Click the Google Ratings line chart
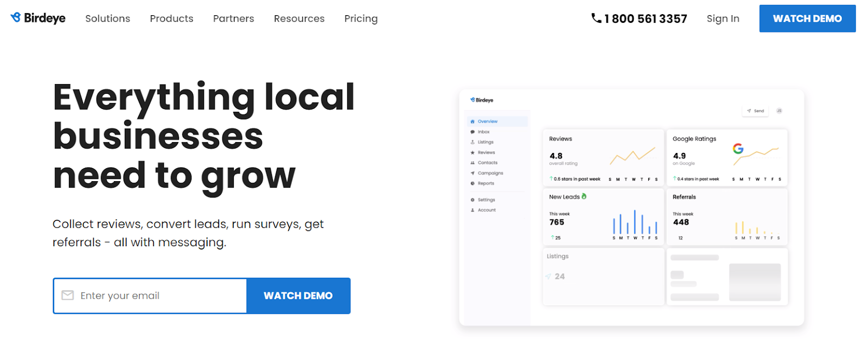 756,156
